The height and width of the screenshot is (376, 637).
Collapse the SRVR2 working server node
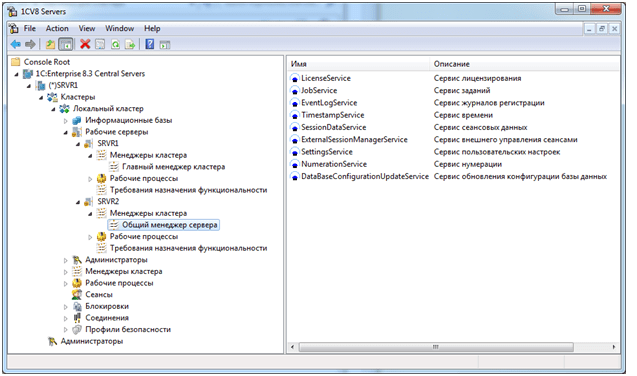click(78, 202)
